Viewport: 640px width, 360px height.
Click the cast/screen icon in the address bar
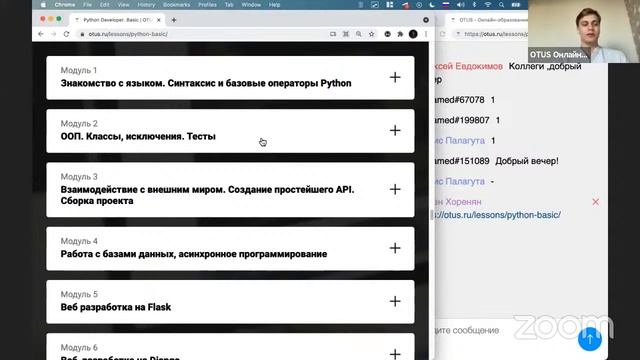pyautogui.click(x=333, y=34)
